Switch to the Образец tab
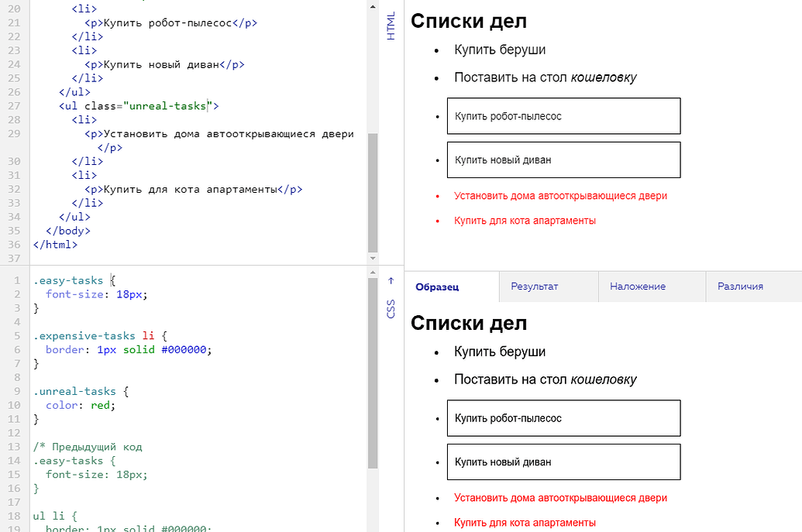Viewport: 802px width, 532px height. point(437,287)
